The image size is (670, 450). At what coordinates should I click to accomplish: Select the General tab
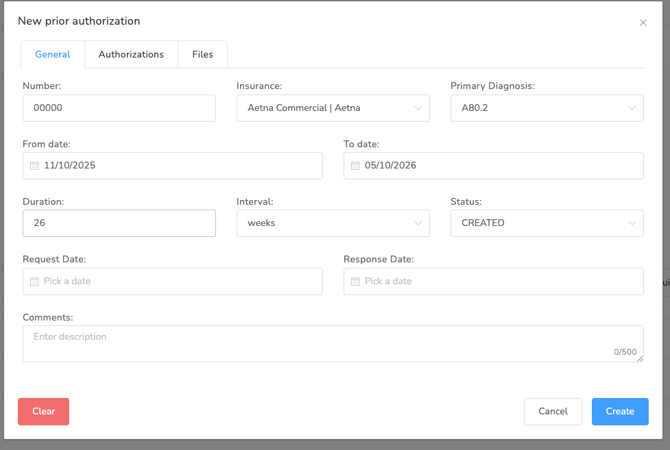coord(52,55)
